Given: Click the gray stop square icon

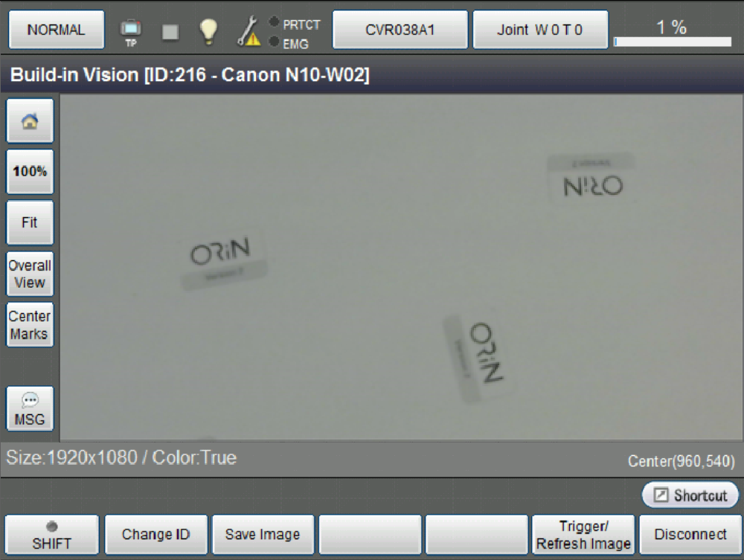Looking at the screenshot, I should tap(170, 32).
